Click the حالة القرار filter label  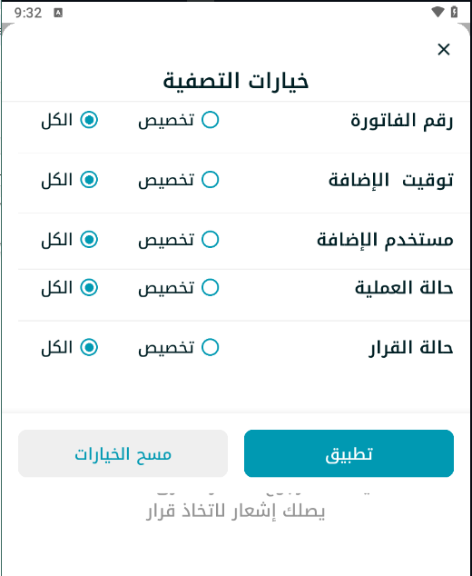tap(411, 348)
